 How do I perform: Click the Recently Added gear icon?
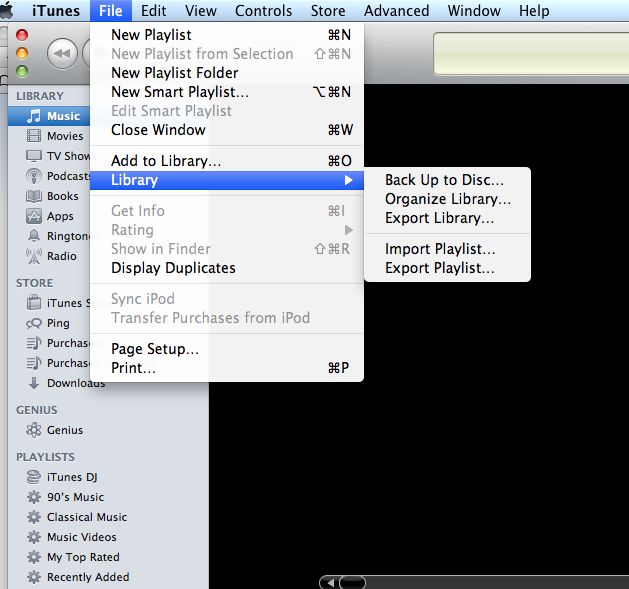[x=34, y=577]
